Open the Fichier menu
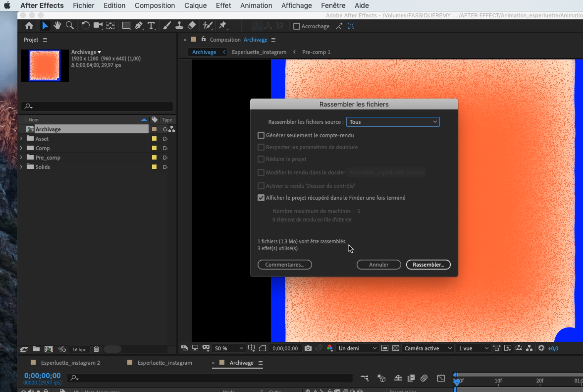 84,5
